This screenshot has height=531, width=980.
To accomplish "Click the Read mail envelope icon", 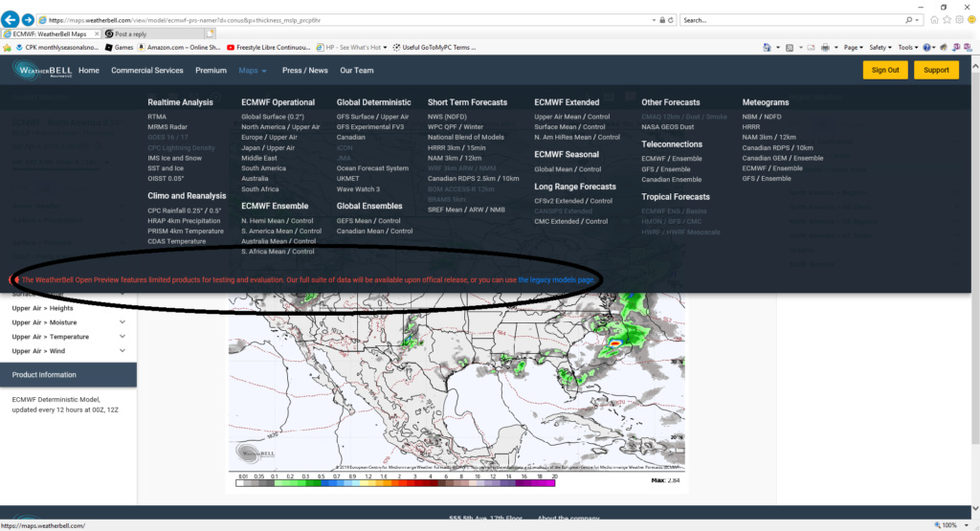I will point(812,48).
